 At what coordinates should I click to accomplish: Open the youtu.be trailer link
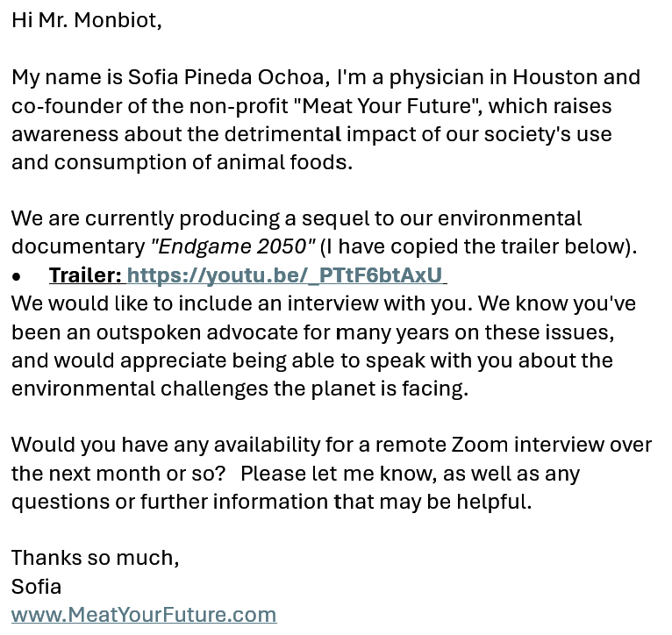pyautogui.click(x=285, y=275)
